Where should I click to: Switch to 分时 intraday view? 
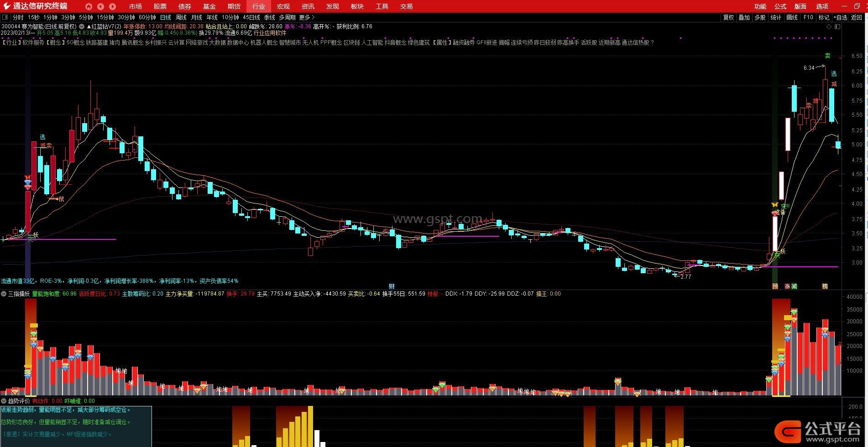click(18, 17)
